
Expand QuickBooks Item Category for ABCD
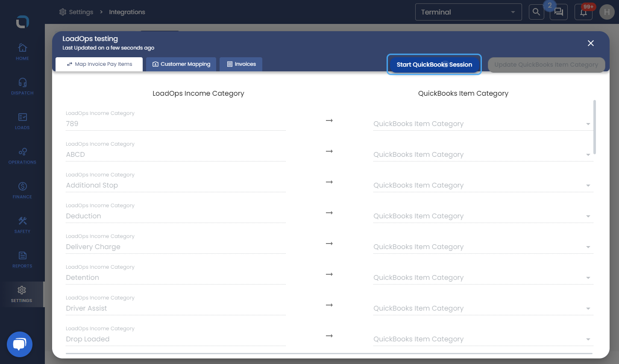coord(483,155)
